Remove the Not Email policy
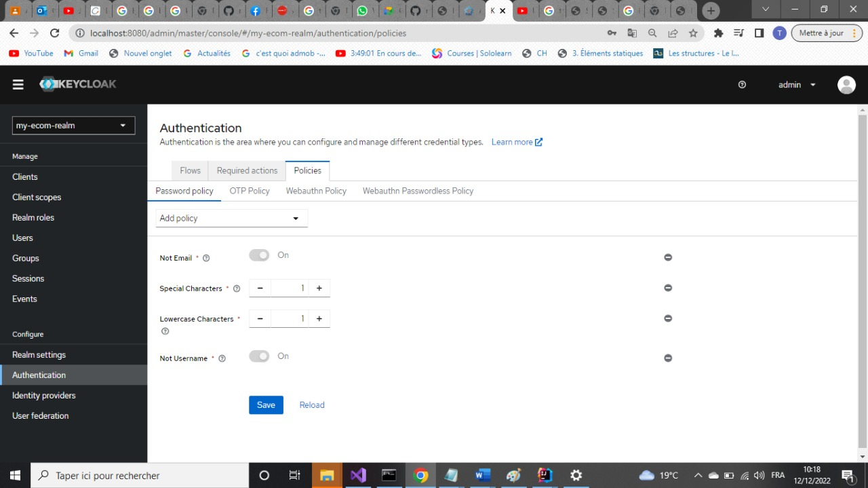This screenshot has height=488, width=868. click(x=668, y=257)
